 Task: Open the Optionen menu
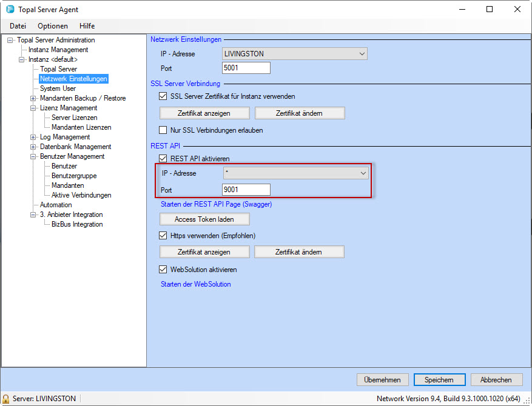click(x=53, y=26)
